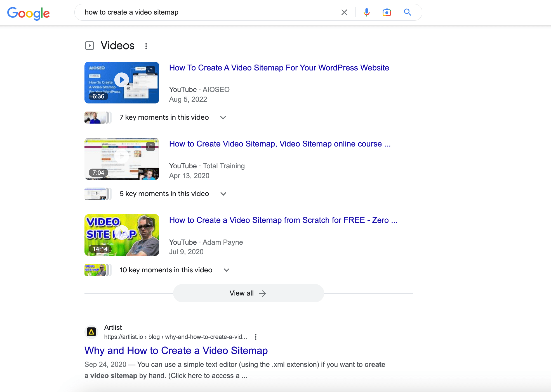Click the Artlist site name
The image size is (551, 392).
(113, 327)
